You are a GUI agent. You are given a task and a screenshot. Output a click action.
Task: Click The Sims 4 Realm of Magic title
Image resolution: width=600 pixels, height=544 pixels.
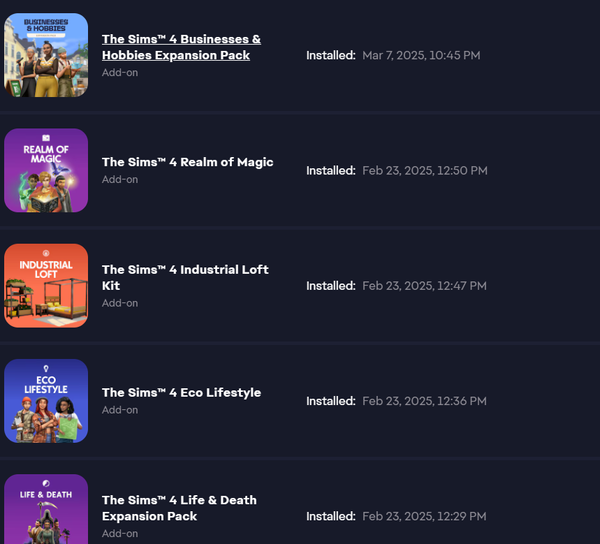click(x=188, y=162)
